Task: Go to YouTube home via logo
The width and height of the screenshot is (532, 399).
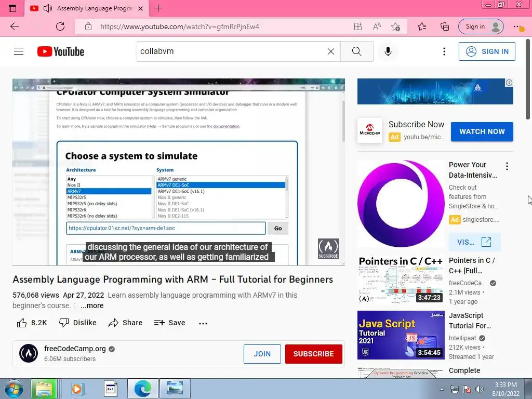Action: coord(61,51)
